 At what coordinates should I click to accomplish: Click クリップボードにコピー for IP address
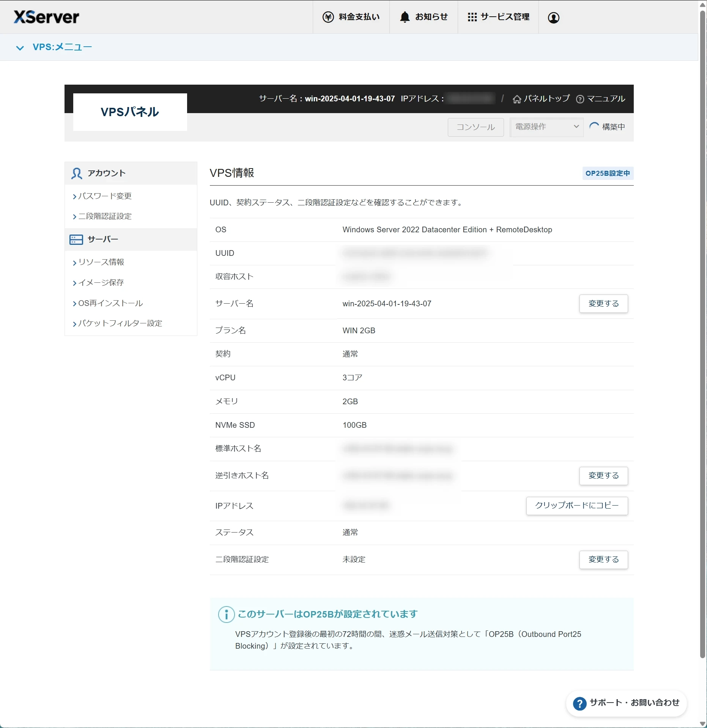click(x=577, y=506)
